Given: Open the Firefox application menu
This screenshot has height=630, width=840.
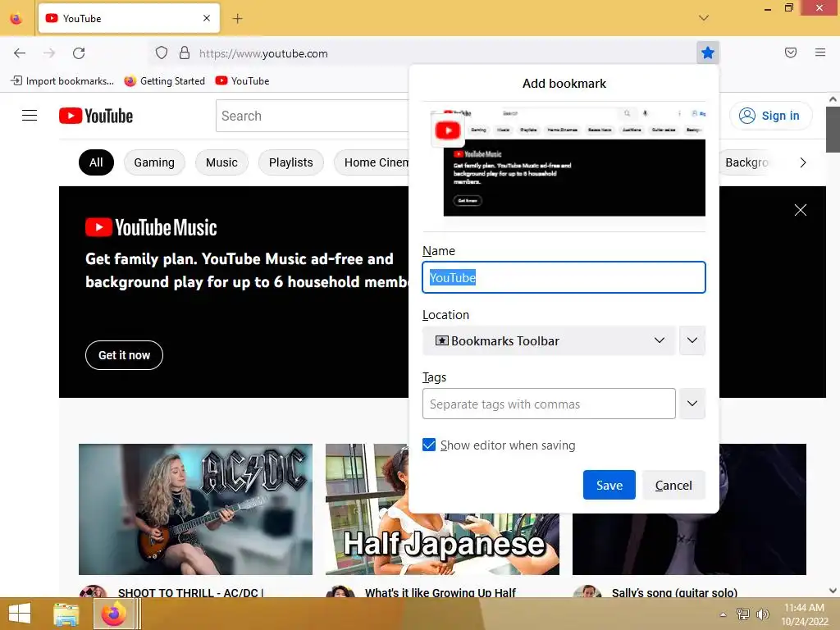Looking at the screenshot, I should pos(819,52).
